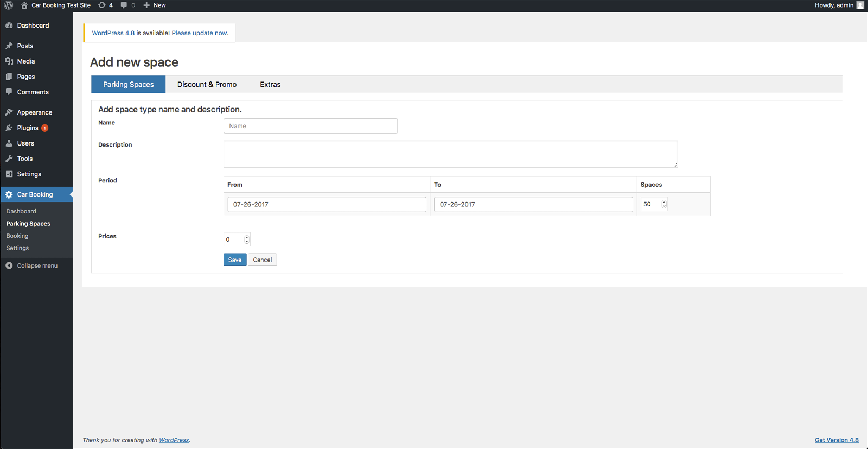The image size is (868, 449).
Task: Click the admin avatar in top bar
Action: 860,5
